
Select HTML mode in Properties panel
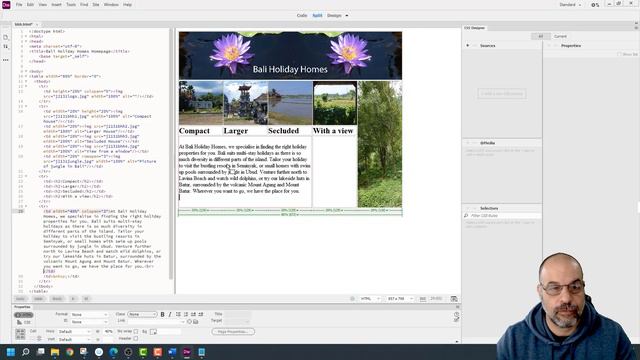(24, 315)
